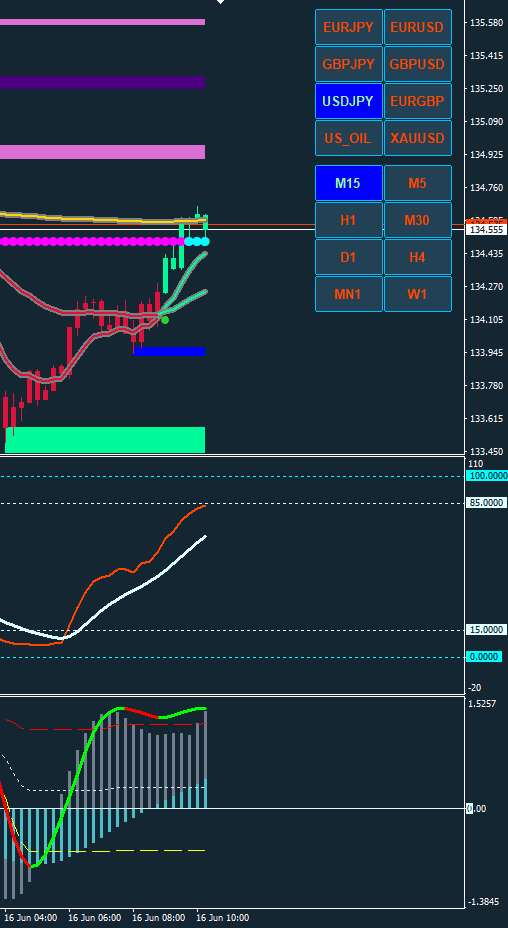Switch to the W1 weekly timeframe
The height and width of the screenshot is (928, 508).
(417, 294)
